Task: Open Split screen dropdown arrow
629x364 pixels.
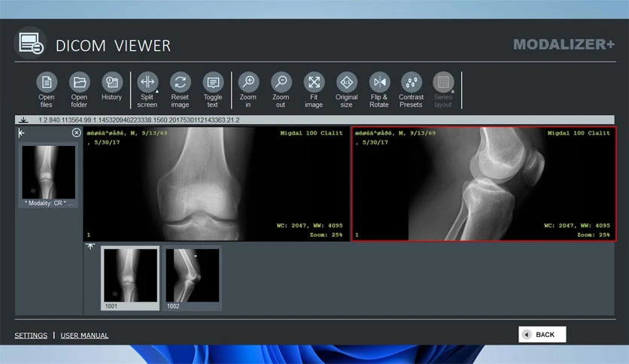Action: coord(156,92)
